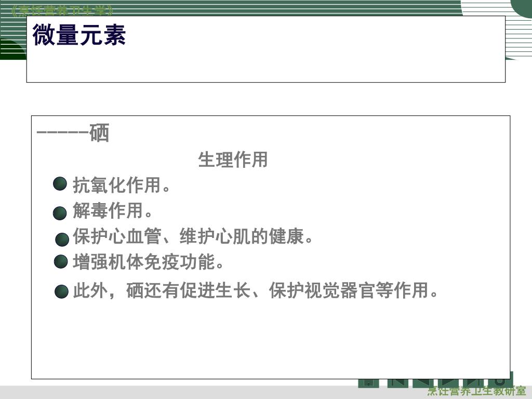Screen dimensions: 532x399
Task: Click header text 《烹饪营养卫生学》
Action: 62,11
